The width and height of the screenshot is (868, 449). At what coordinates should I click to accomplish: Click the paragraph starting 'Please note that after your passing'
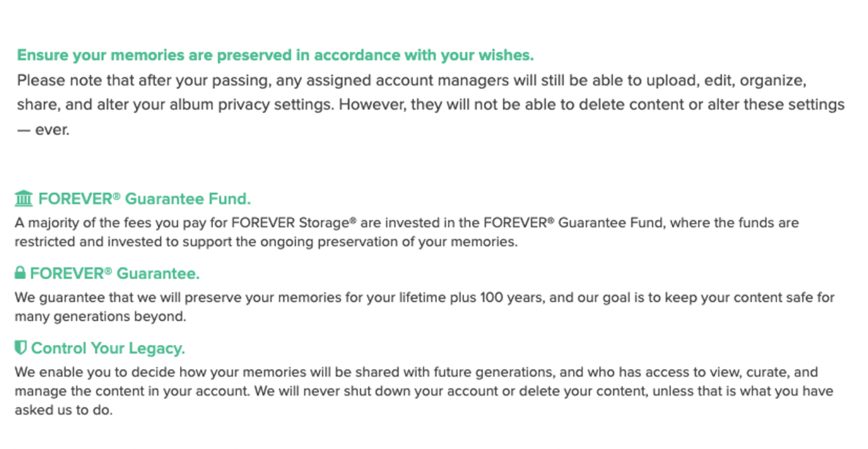point(431,106)
